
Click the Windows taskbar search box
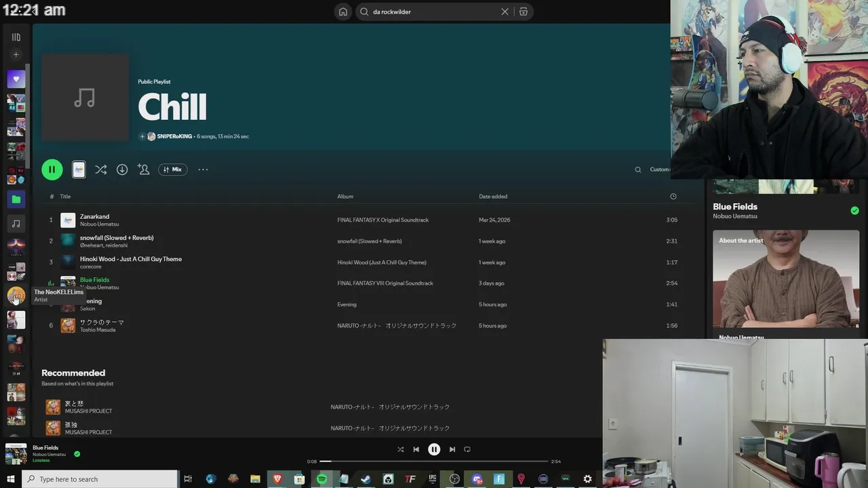[x=100, y=479]
